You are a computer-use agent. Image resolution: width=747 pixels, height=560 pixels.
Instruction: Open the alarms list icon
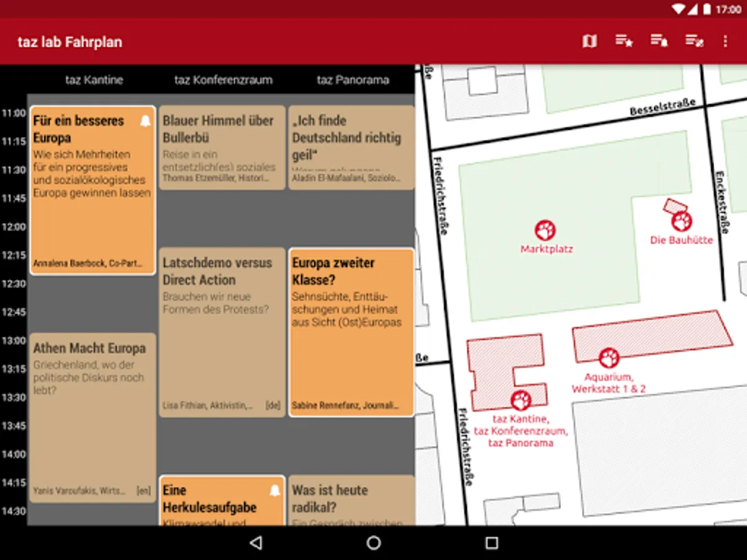[x=659, y=41]
